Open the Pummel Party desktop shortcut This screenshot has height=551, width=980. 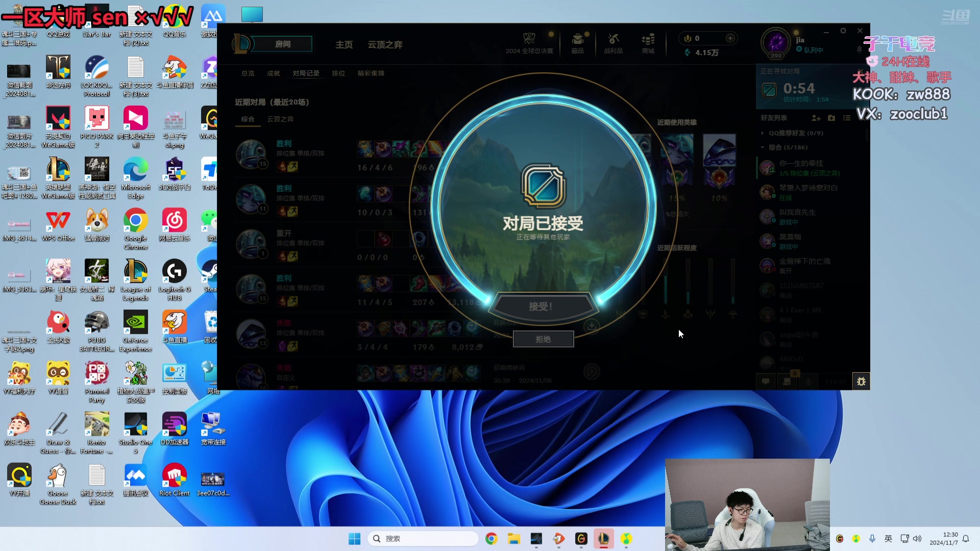[96, 382]
